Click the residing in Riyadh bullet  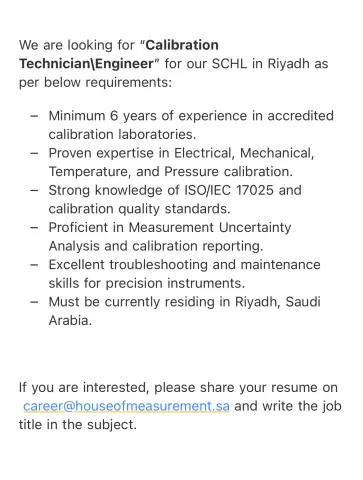[x=184, y=302]
